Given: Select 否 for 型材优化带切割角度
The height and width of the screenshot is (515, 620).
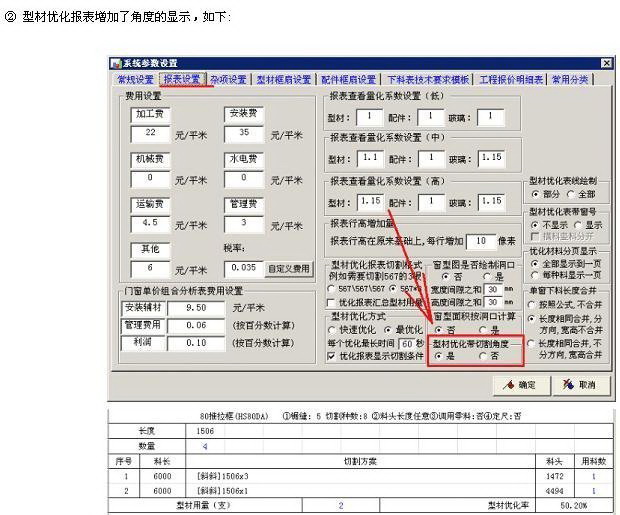Looking at the screenshot, I should [x=483, y=356].
